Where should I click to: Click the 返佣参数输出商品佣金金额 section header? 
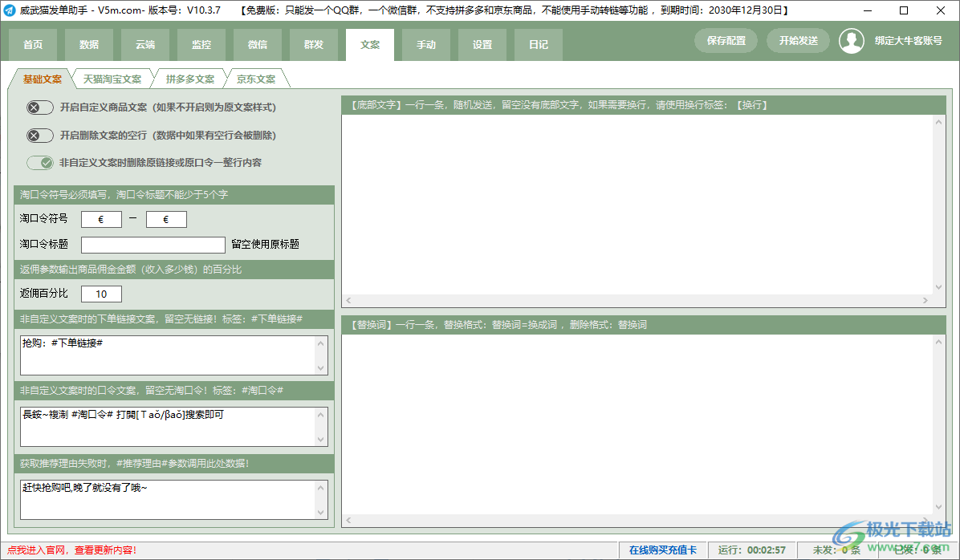pyautogui.click(x=174, y=270)
